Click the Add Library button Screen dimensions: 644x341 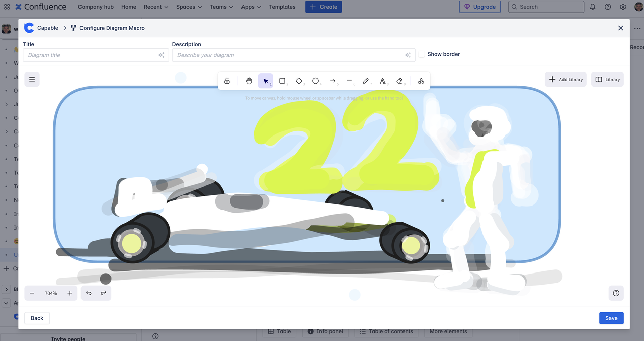coord(566,79)
